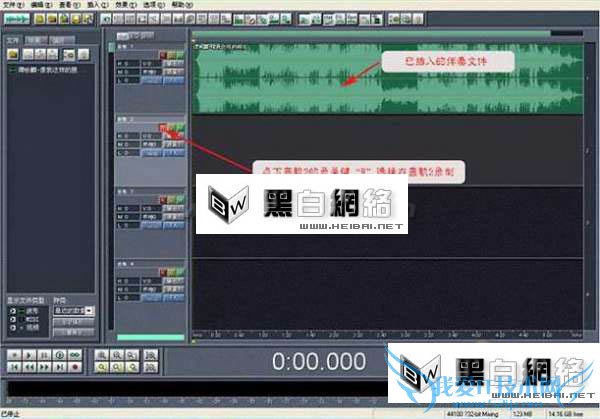Click Zoom Out Vertically icon
600x419 pixels.
pyautogui.click(x=150, y=367)
